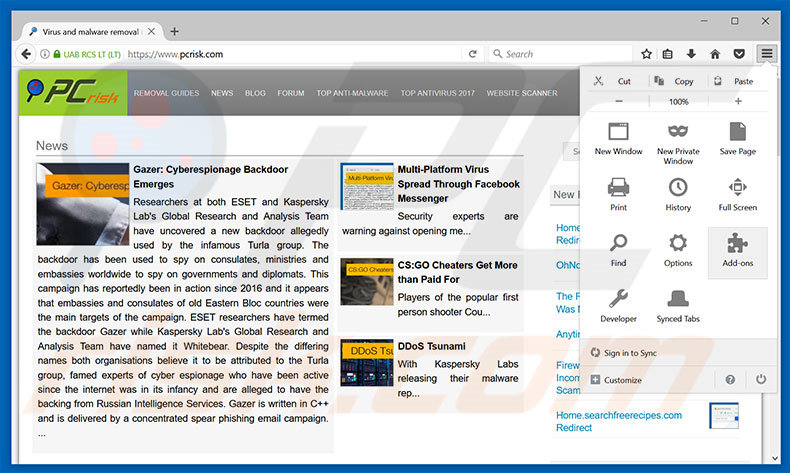Viewport: 790px width, 473px height.
Task: Open a New Window from menu
Action: point(618,139)
